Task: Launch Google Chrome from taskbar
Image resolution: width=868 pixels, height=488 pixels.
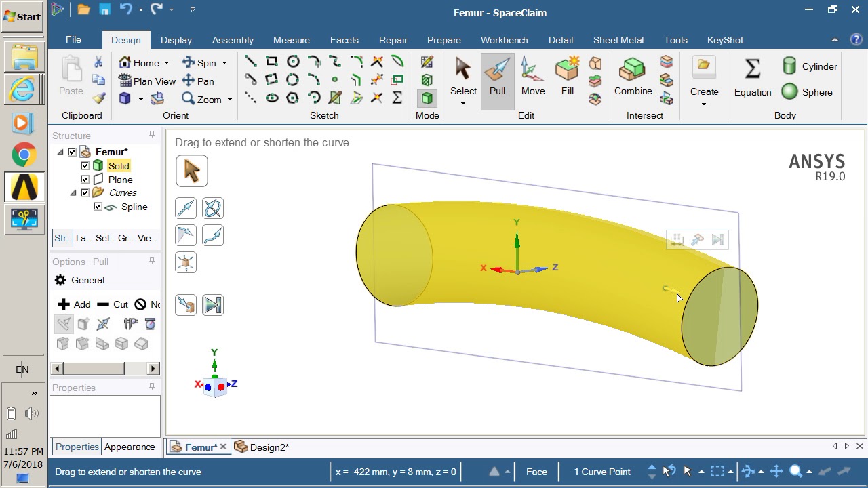Action: (x=24, y=155)
